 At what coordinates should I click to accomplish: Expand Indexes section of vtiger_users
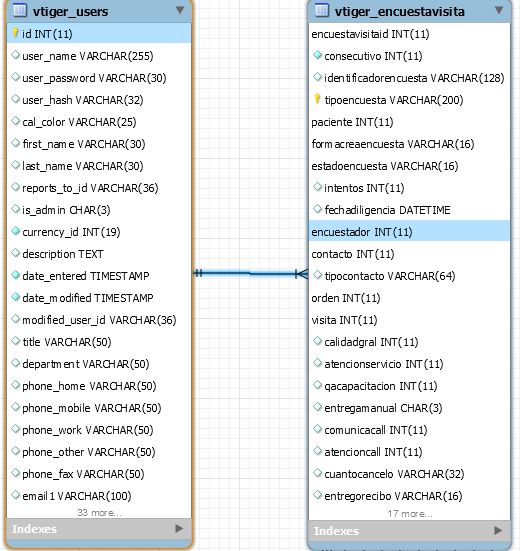179,529
